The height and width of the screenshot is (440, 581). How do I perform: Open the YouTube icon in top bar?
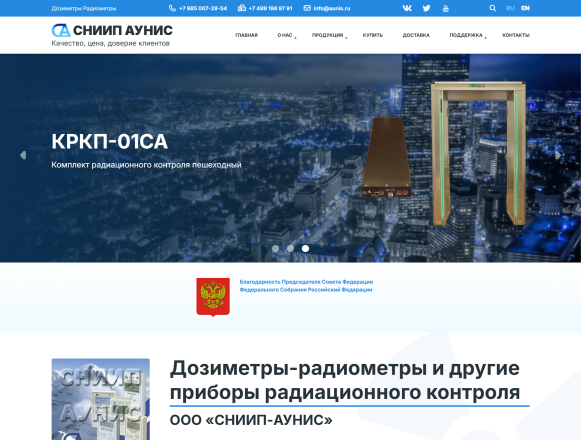tap(446, 8)
